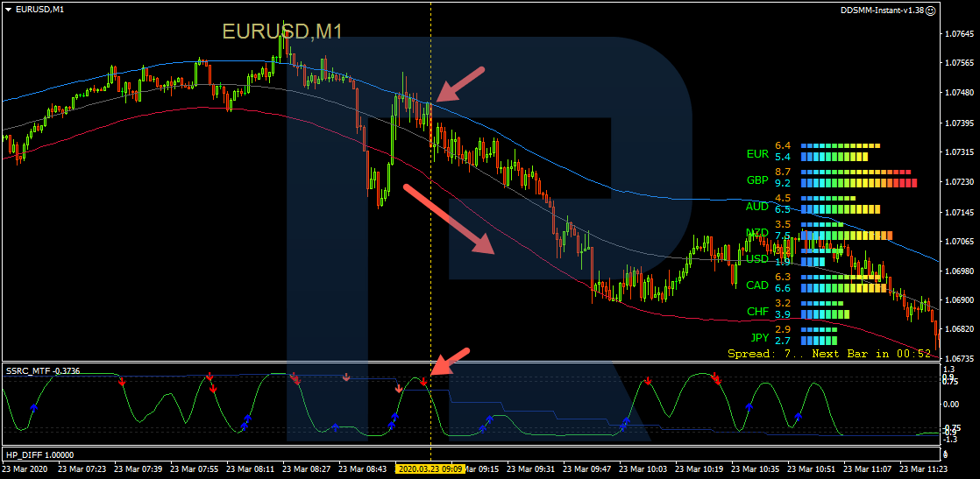Click the large EURUSD,M1 chart watermark title
Image resolution: width=980 pixels, height=479 pixels.
281,32
